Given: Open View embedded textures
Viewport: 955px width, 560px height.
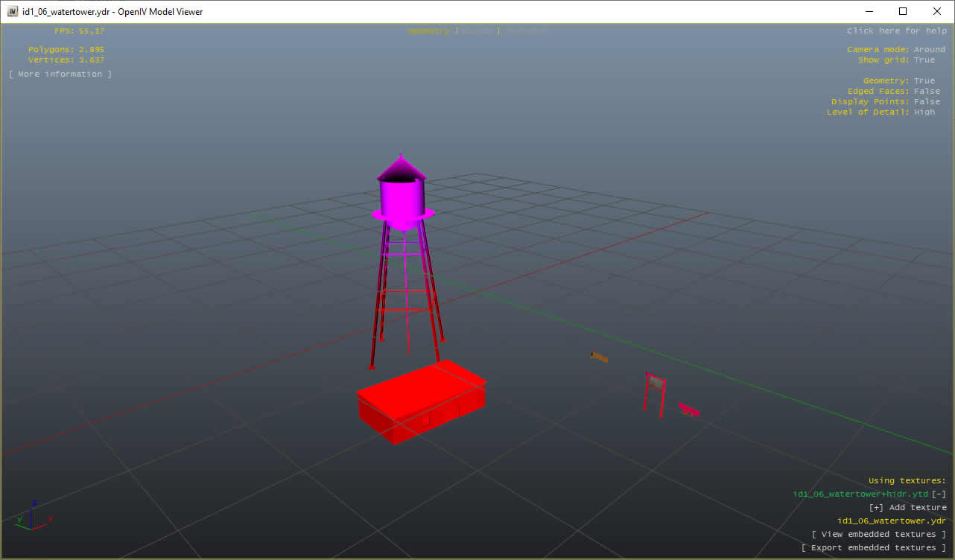Looking at the screenshot, I should pos(879,534).
